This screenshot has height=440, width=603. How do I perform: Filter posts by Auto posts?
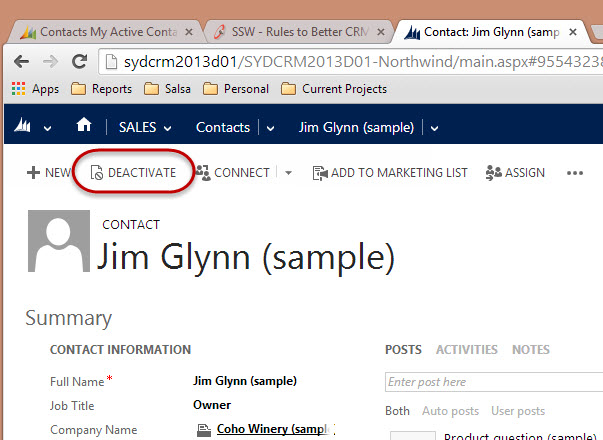449,411
